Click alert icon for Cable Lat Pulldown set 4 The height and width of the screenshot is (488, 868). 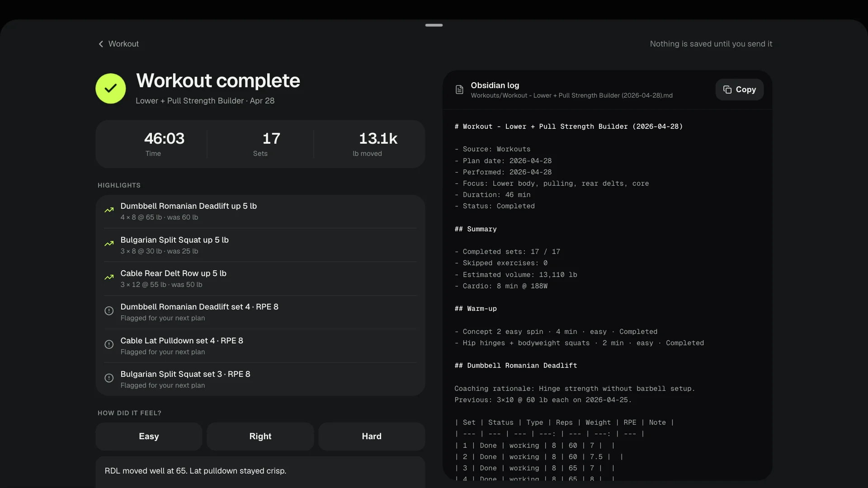(109, 345)
